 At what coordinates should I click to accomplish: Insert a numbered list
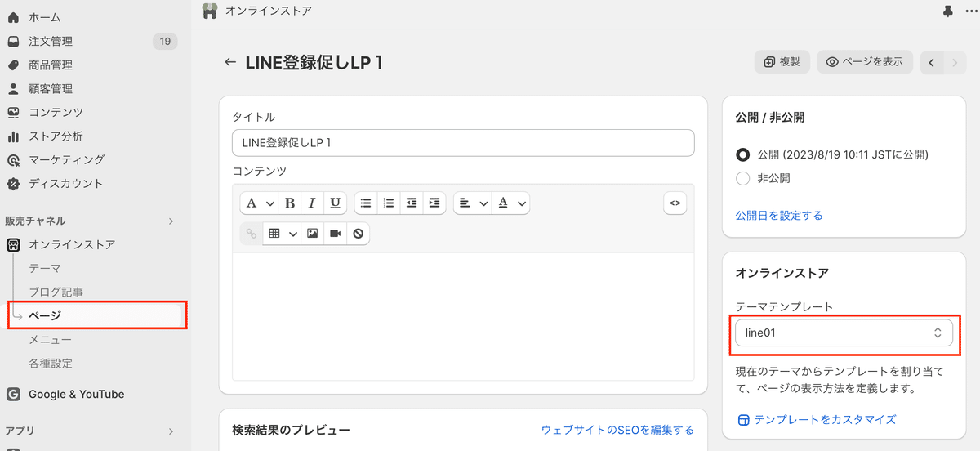(389, 203)
